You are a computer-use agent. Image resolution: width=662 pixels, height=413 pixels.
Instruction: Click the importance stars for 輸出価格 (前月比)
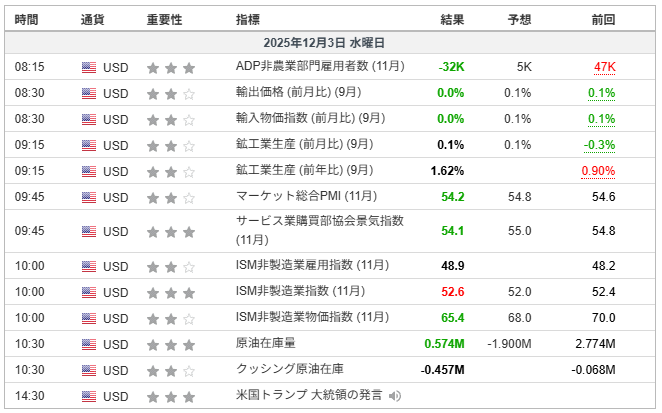coord(170,93)
